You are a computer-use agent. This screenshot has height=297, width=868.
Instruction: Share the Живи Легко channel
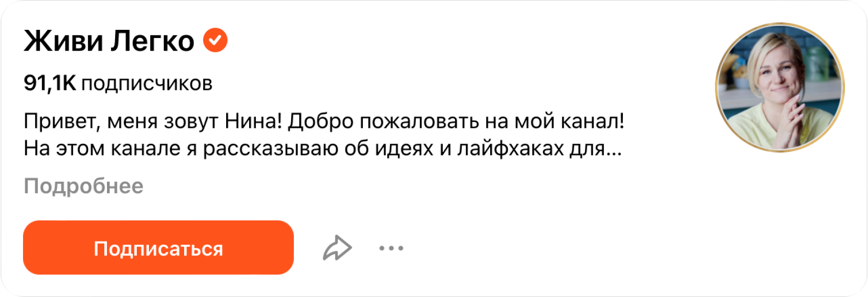pos(337,248)
